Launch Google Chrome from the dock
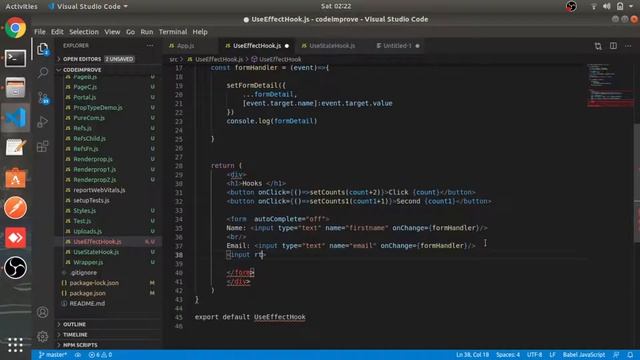Screen dimensions: 640x360 click(x=16, y=28)
